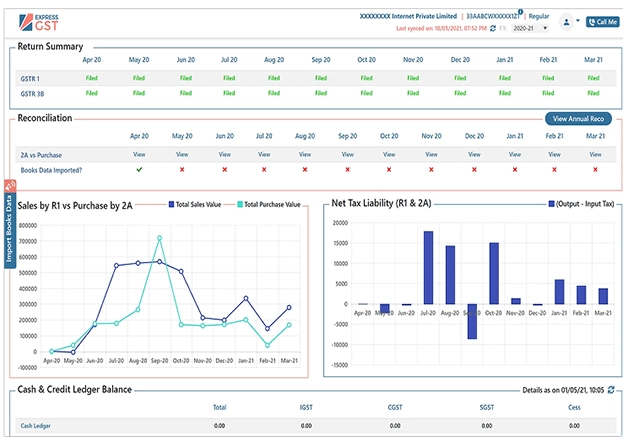The height and width of the screenshot is (440, 623).
Task: Expand the user account dropdown arrow
Action: click(578, 21)
